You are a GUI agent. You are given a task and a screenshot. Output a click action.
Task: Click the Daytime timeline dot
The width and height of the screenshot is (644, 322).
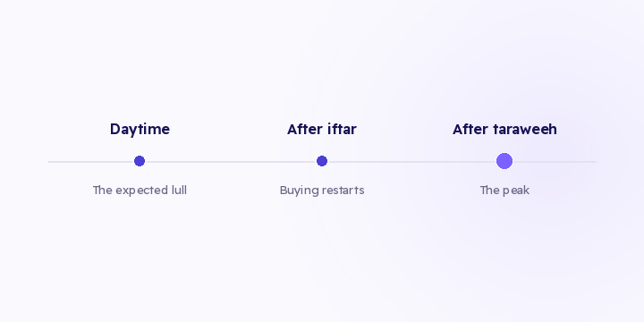140,161
